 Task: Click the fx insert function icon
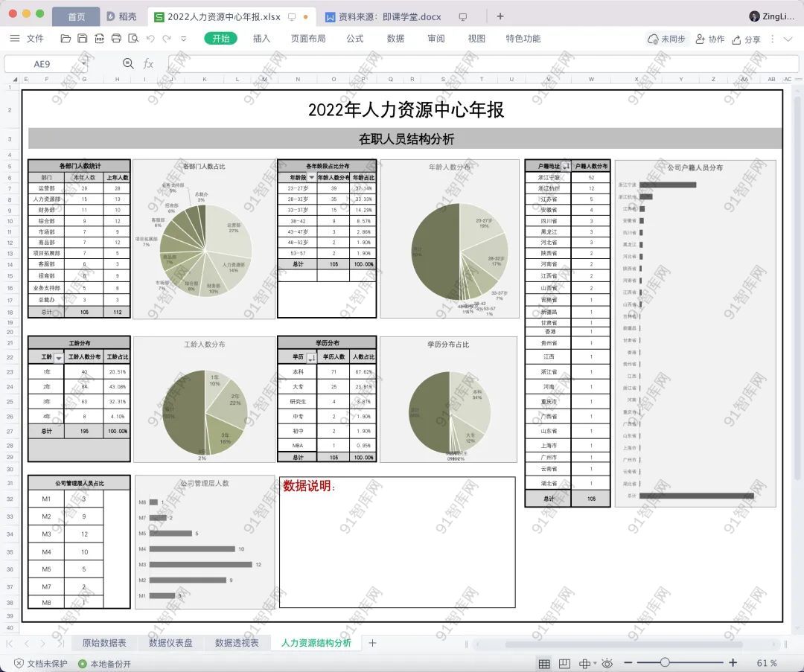coord(148,64)
